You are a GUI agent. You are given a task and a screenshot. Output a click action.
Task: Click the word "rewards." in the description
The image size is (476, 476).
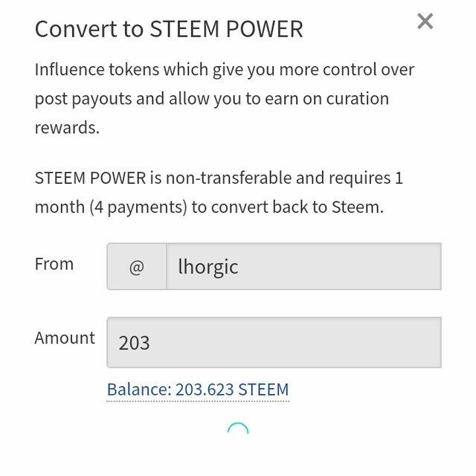pos(67,128)
